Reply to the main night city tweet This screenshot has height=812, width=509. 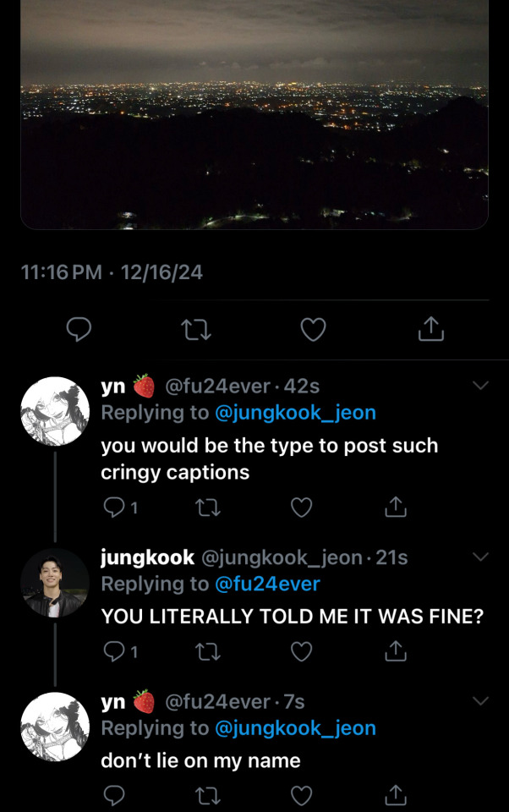tap(79, 329)
